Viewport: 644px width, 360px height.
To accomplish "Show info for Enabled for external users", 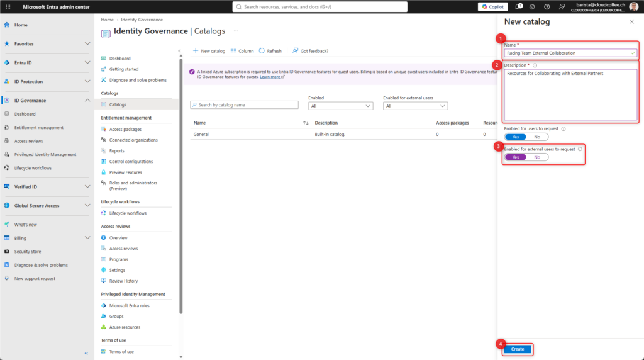I will click(x=580, y=149).
